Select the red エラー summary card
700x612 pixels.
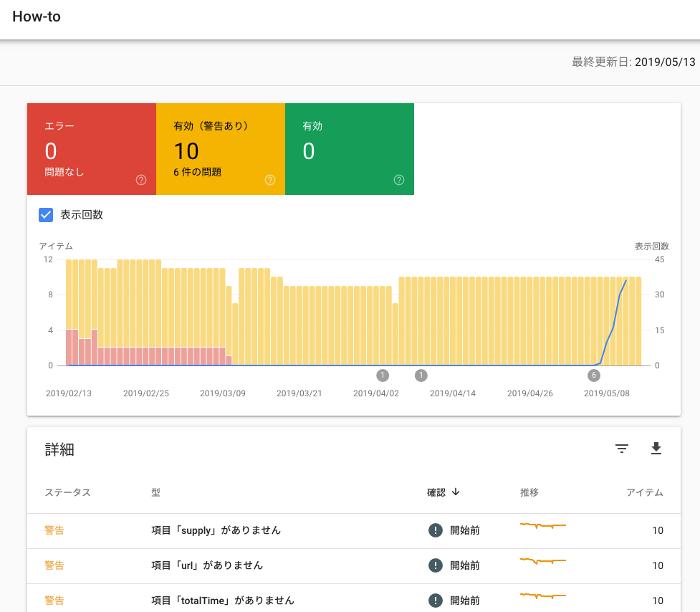pos(92,149)
